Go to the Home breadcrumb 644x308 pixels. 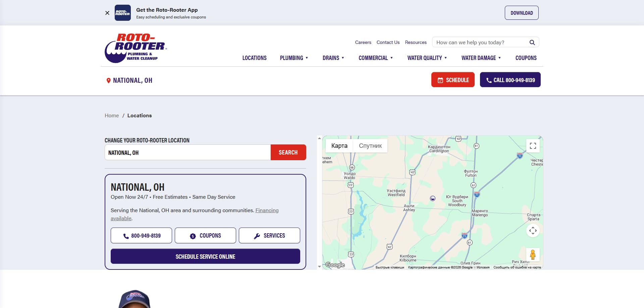pos(112,116)
